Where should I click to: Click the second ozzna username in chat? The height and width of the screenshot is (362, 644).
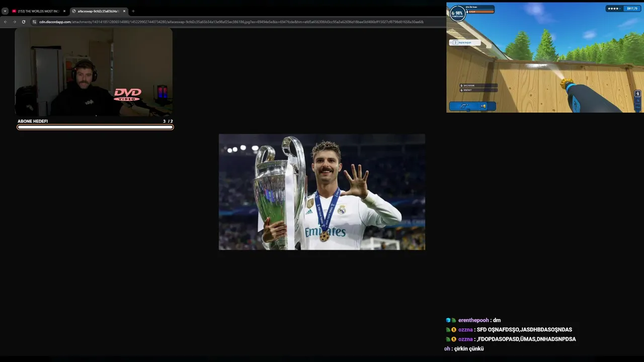[465, 339]
